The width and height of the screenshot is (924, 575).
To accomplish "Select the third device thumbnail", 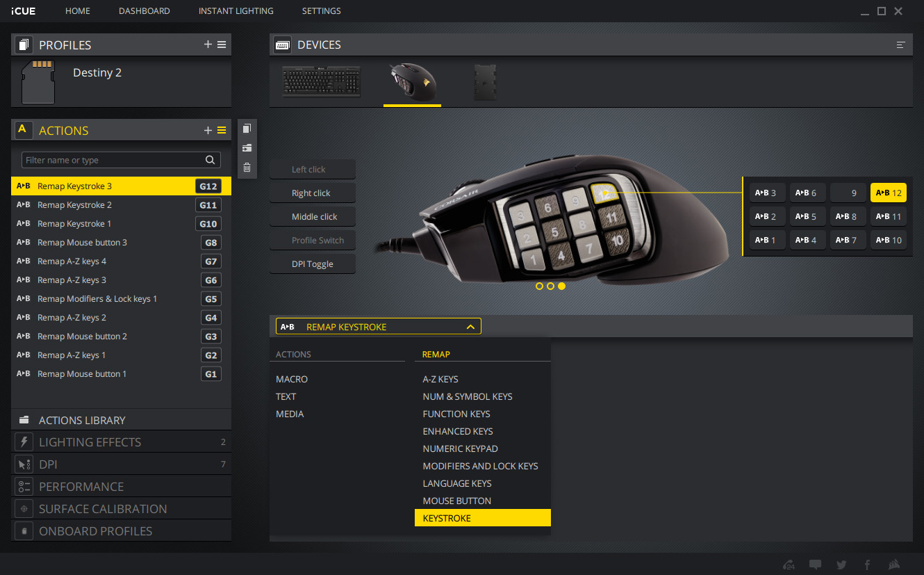I will 485,83.
